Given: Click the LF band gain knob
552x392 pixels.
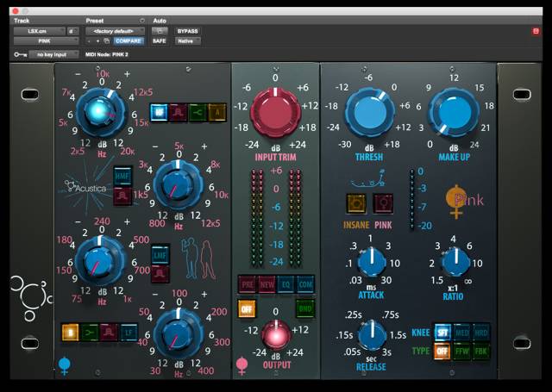Looking at the screenshot, I should click(x=179, y=333).
